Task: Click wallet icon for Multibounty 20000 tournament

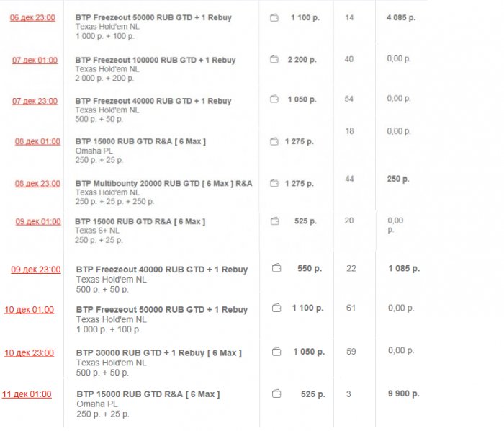Action: click(x=274, y=183)
